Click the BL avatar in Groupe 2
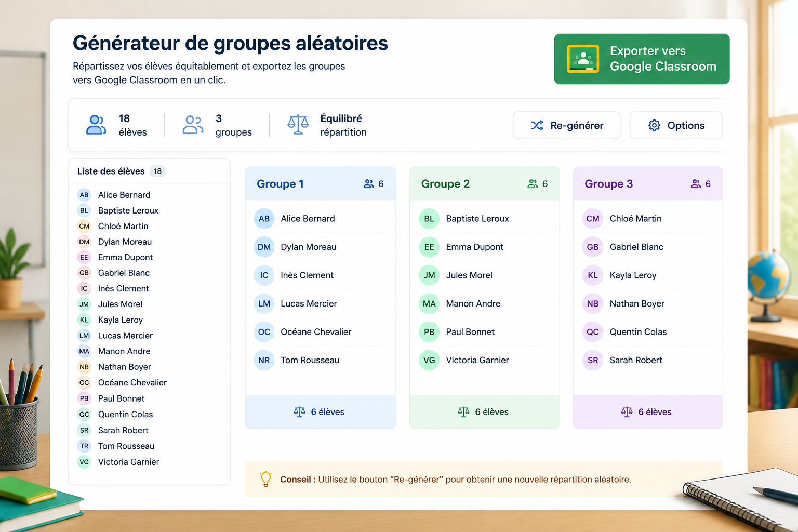 [x=429, y=219]
